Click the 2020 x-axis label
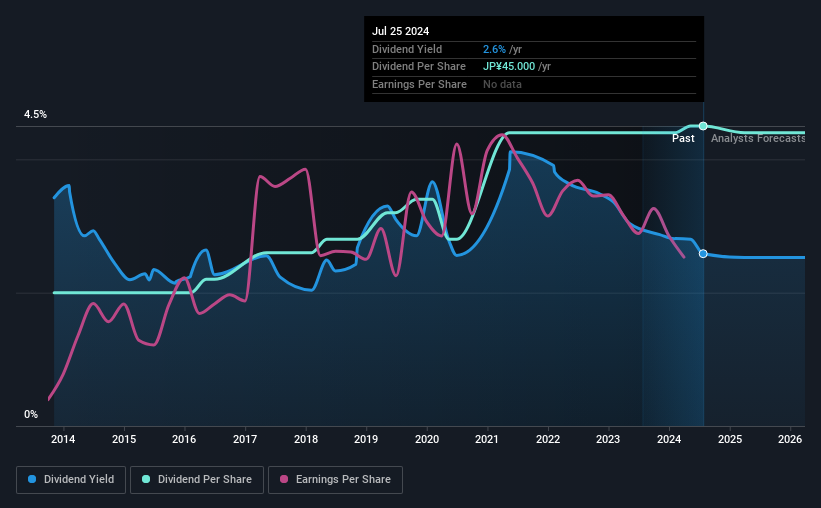 pos(427,439)
